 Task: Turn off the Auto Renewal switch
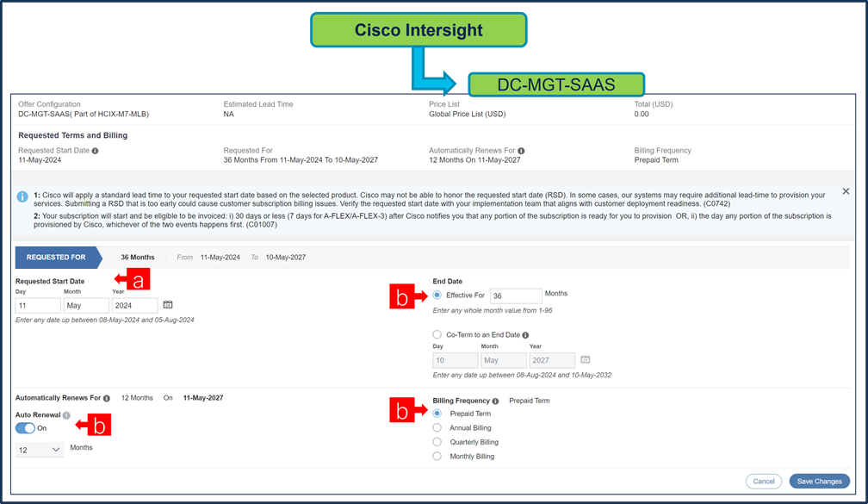tap(25, 428)
